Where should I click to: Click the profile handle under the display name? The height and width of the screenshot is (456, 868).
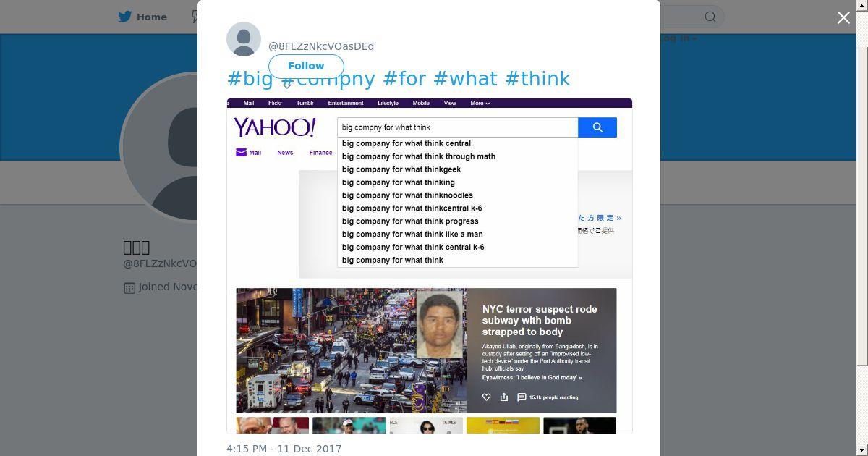(160, 263)
